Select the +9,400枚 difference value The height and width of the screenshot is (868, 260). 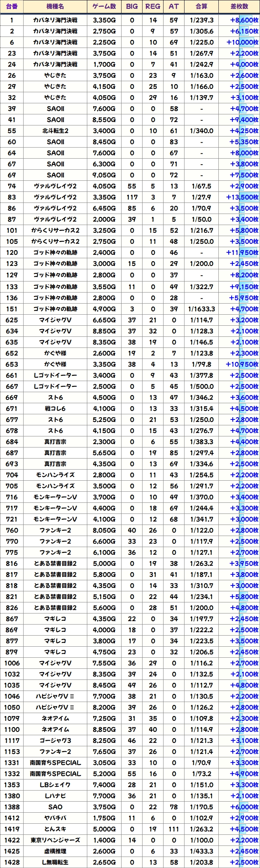244,120
